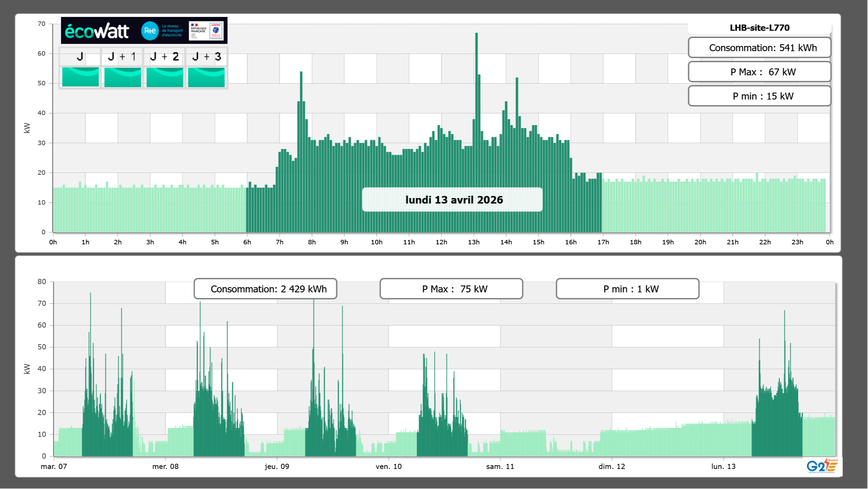Click the lundi 13 avril 2026 date label
Image resolution: width=868 pixels, height=489 pixels.
tap(454, 200)
